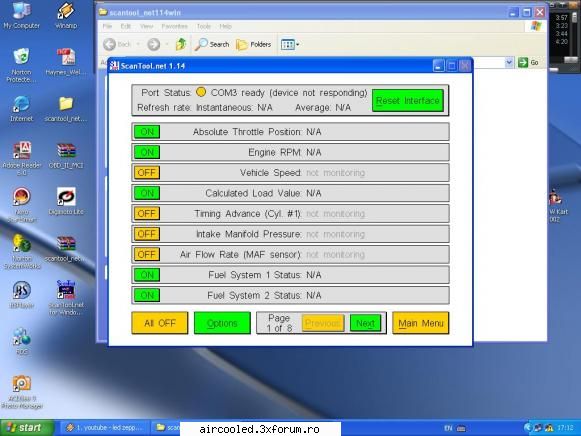Click the Explorer Forward arrow button
The image size is (581, 436).
click(x=153, y=44)
